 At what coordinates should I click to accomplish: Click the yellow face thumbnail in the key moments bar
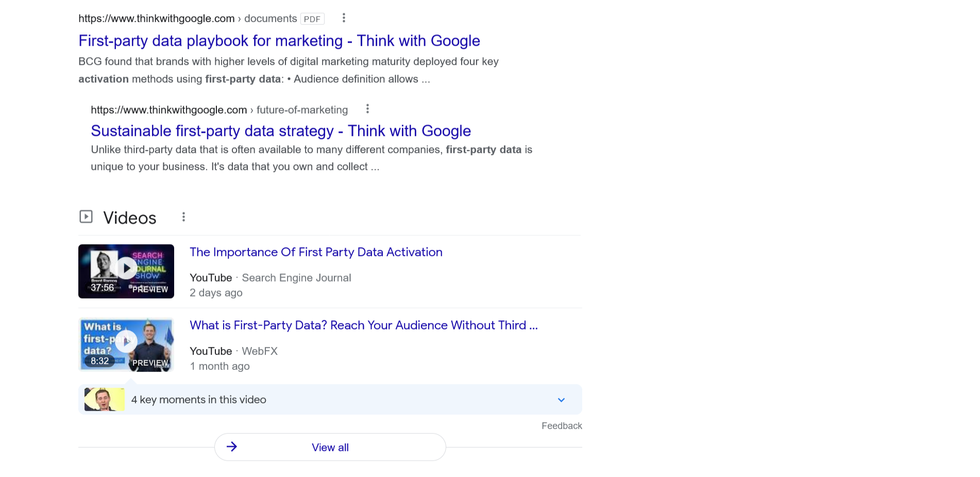pyautogui.click(x=104, y=399)
